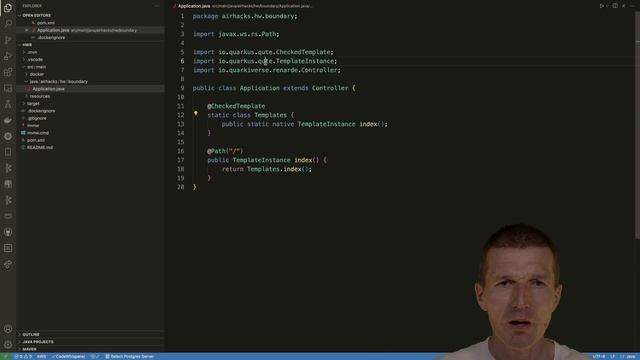Open the Extensions view icon
Viewport: 640px width, 360px height.
(x=8, y=72)
